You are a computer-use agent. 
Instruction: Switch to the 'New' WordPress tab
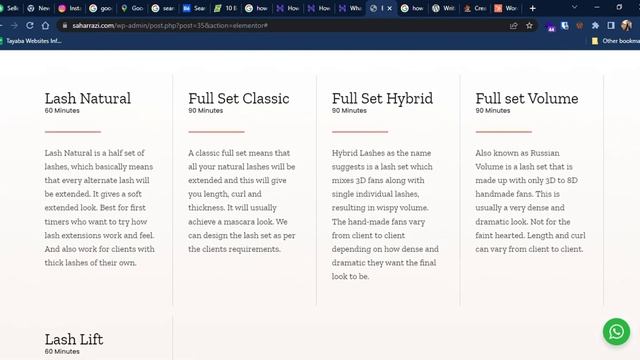tap(38, 8)
